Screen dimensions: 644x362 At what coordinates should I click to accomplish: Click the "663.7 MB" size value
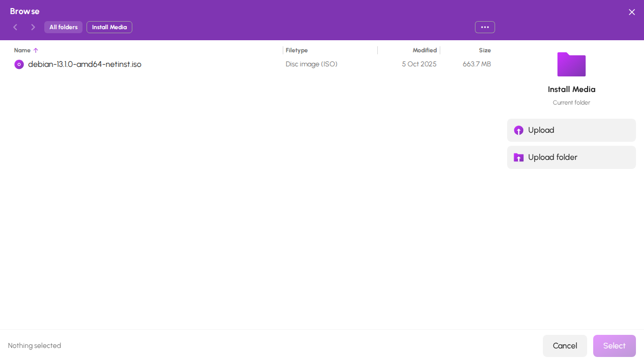point(477,64)
